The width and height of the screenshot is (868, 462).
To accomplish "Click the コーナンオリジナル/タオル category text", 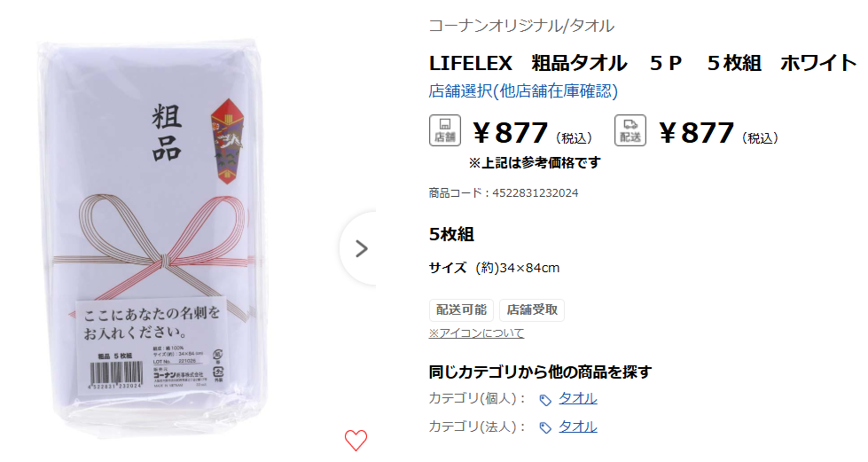I will (521, 26).
